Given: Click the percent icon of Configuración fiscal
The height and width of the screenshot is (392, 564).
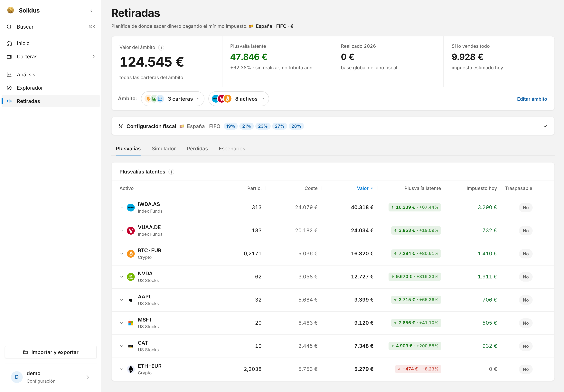Looking at the screenshot, I should pyautogui.click(x=121, y=126).
